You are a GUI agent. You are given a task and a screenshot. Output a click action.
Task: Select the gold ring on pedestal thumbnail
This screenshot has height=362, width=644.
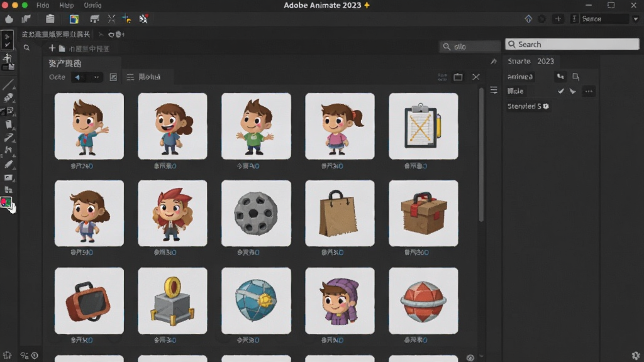(172, 301)
